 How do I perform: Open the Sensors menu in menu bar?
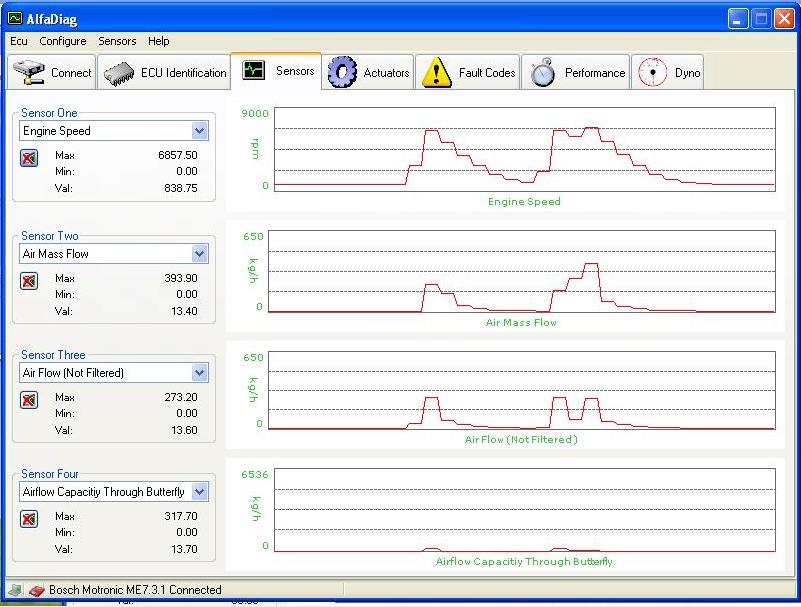click(x=117, y=41)
